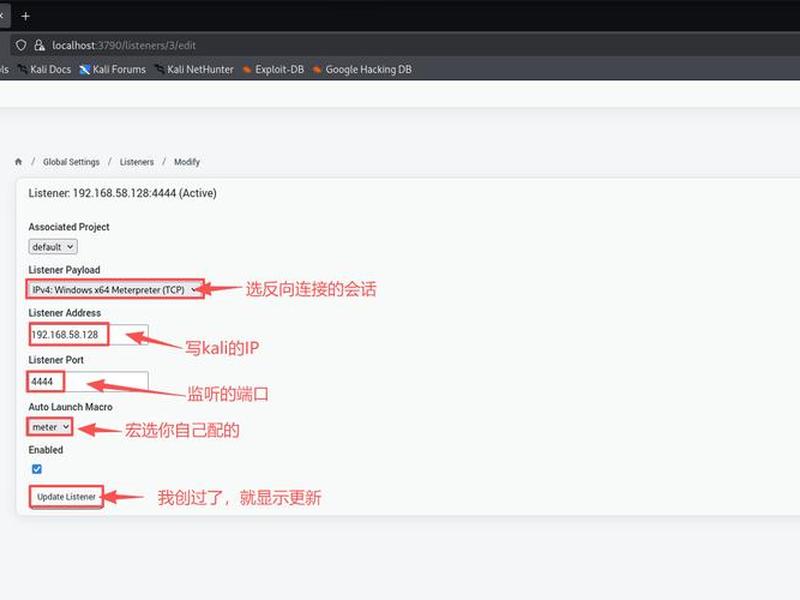
Task: Open the Google Hacking DB bookmark
Action: [x=362, y=69]
